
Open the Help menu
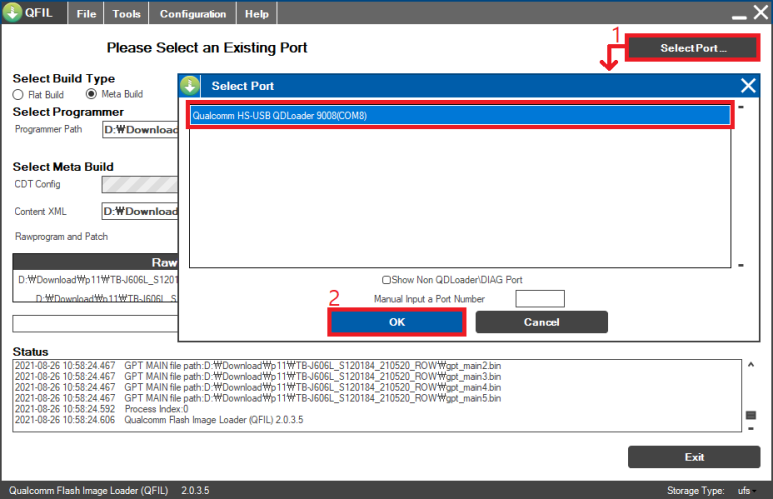click(x=257, y=14)
